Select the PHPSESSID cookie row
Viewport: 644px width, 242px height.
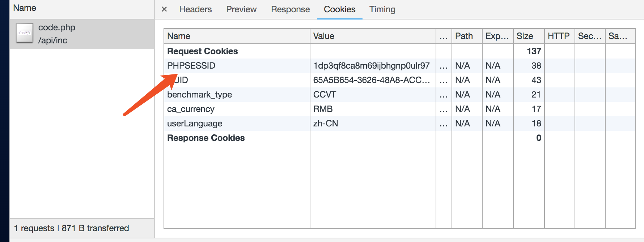pos(191,66)
